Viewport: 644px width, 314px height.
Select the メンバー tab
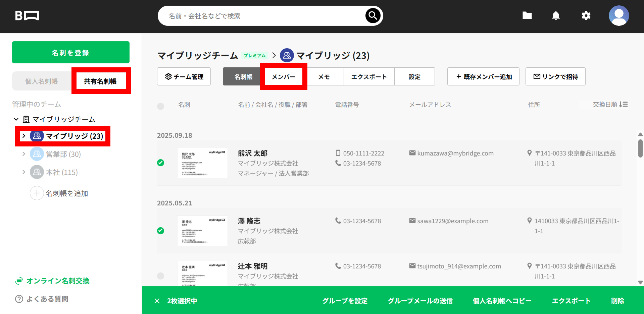click(284, 77)
